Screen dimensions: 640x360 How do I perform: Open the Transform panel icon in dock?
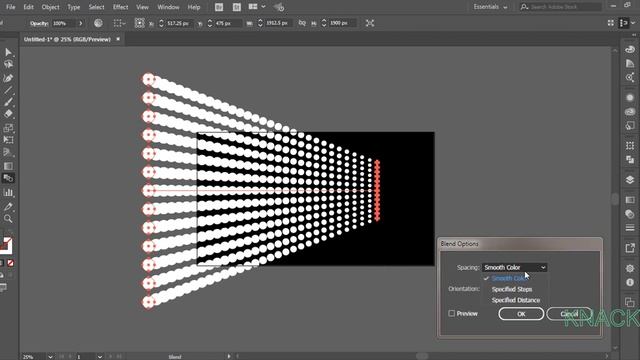(630, 145)
